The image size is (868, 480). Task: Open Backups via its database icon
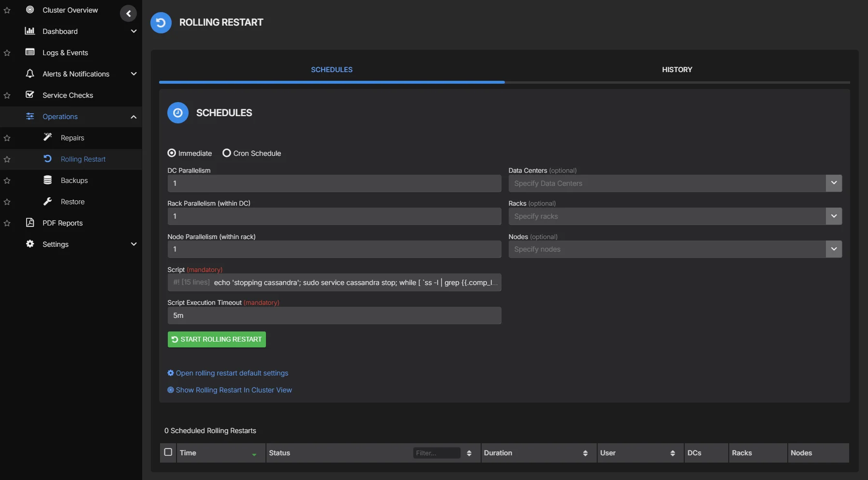point(47,180)
